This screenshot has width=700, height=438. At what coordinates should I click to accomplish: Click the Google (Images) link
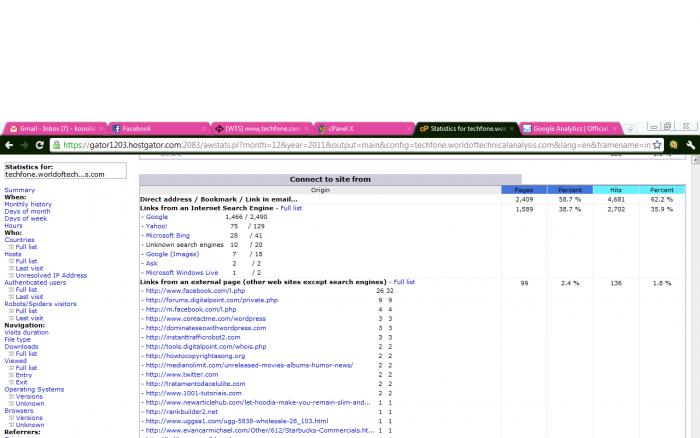pyautogui.click(x=172, y=254)
